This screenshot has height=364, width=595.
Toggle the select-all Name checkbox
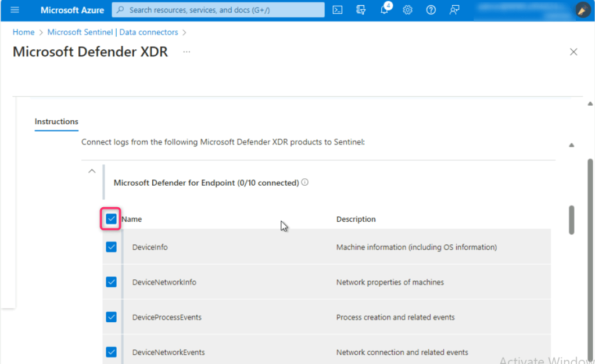(x=112, y=219)
